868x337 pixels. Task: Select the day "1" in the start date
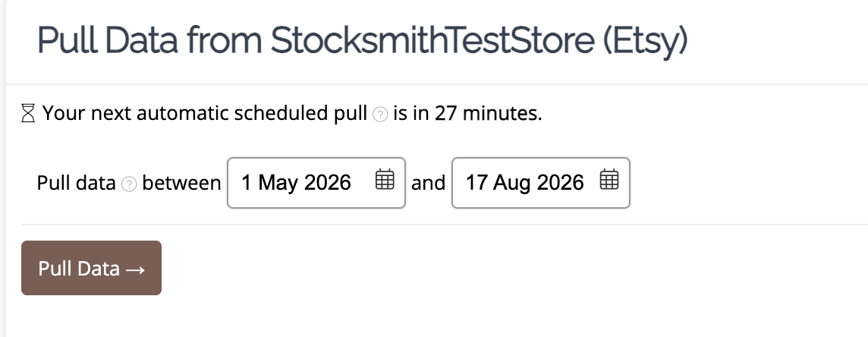(247, 183)
